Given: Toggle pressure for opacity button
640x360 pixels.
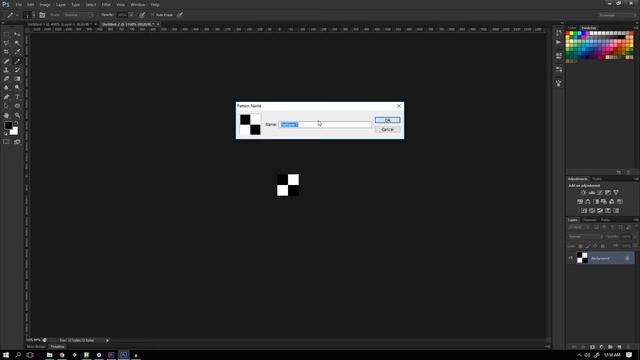Looking at the screenshot, I should click(x=142, y=15).
